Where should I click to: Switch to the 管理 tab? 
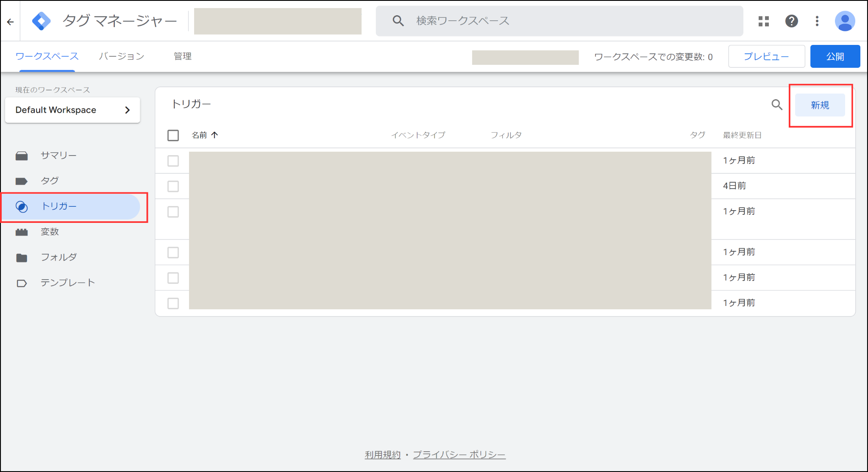[183, 56]
